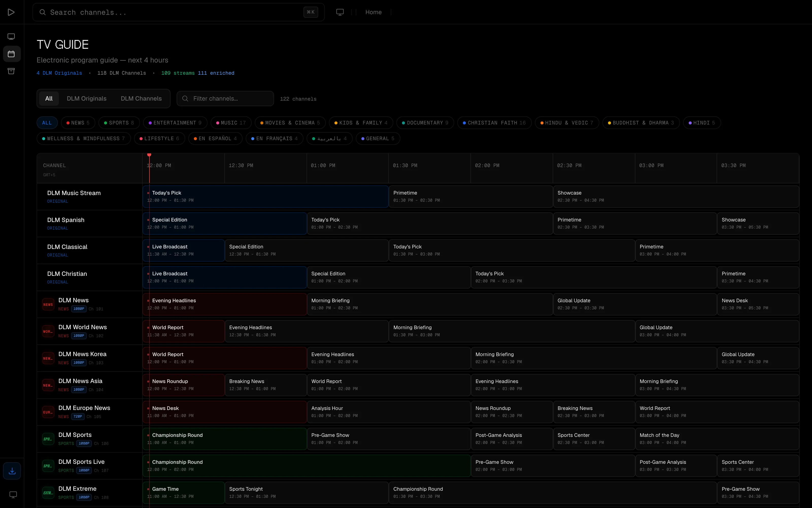
Task: Click the DLM Sports Live channel logo
Action: (48, 466)
